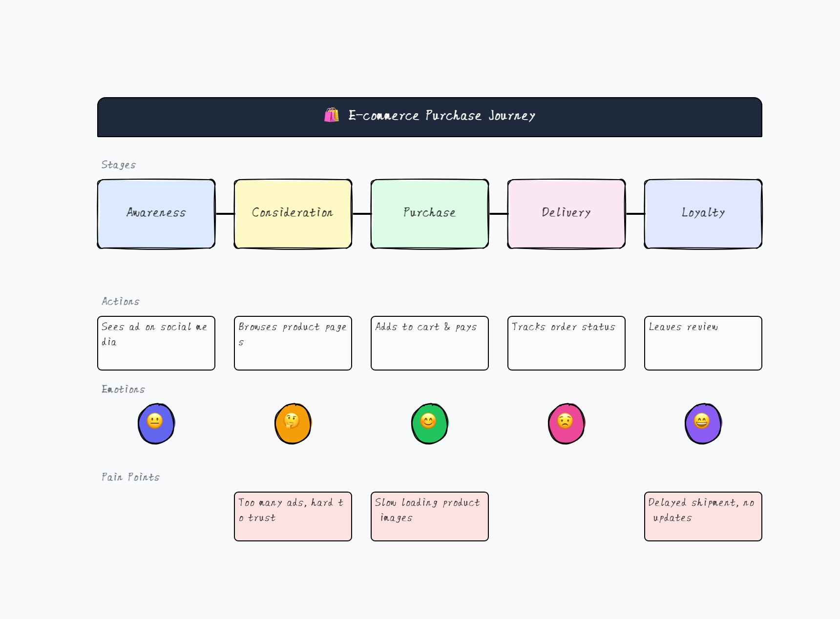Click the frowning face emotion under Delivery
The height and width of the screenshot is (619, 840).
[566, 423]
